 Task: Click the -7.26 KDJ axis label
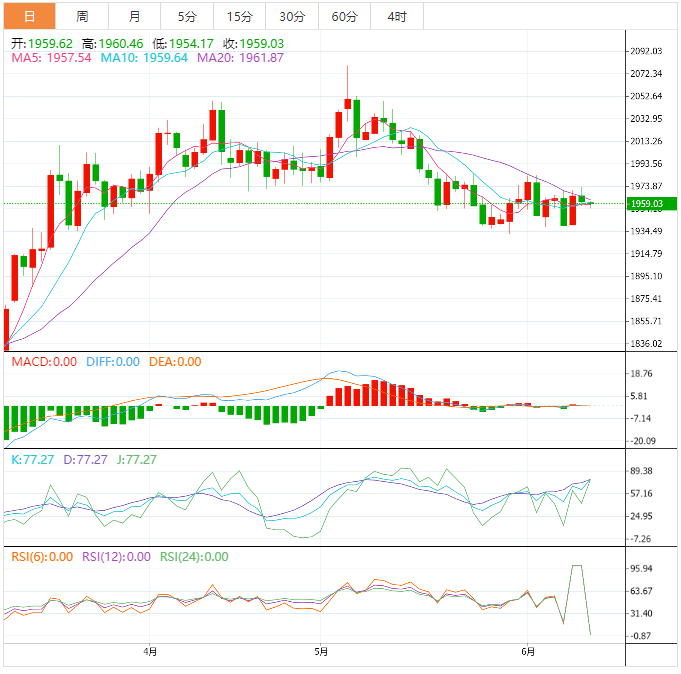[641, 539]
